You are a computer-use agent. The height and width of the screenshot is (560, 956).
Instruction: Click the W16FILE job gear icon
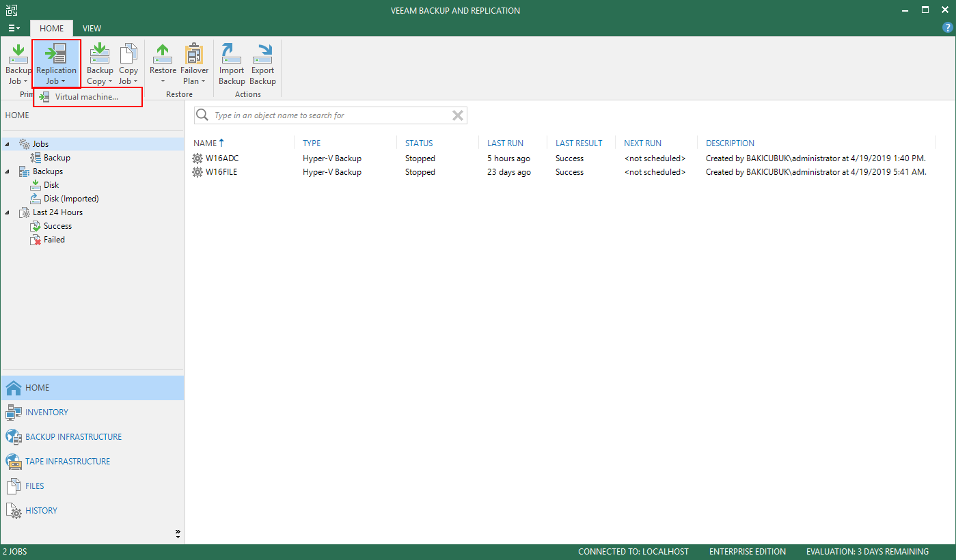pyautogui.click(x=197, y=172)
